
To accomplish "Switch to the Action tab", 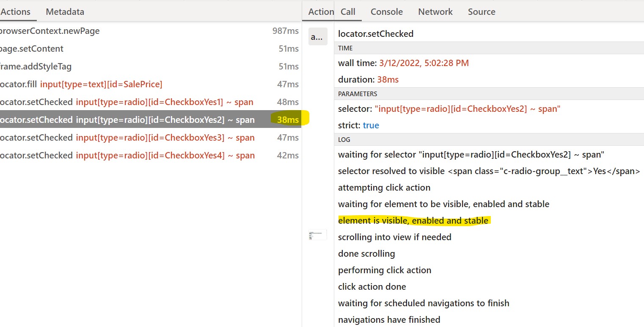I will [x=320, y=11].
